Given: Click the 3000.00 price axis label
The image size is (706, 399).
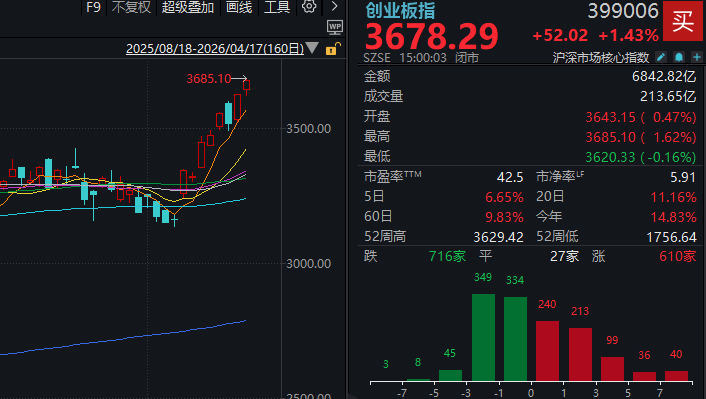Looking at the screenshot, I should (308, 263).
